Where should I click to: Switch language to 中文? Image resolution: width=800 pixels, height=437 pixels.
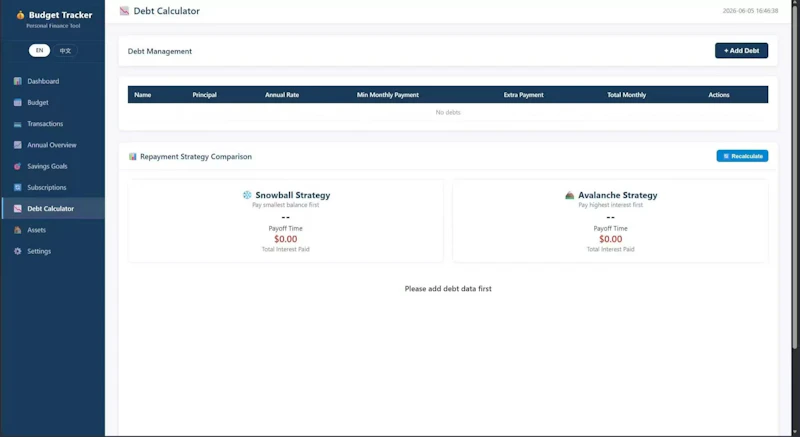(x=65, y=50)
